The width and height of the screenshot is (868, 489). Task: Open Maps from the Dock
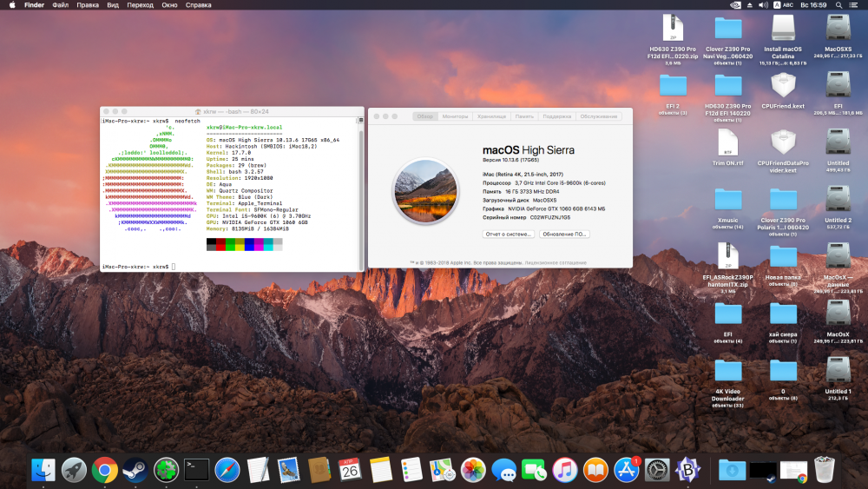[443, 470]
